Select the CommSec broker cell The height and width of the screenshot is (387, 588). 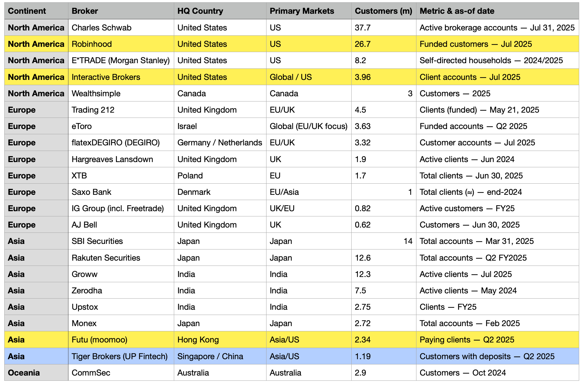(x=121, y=373)
